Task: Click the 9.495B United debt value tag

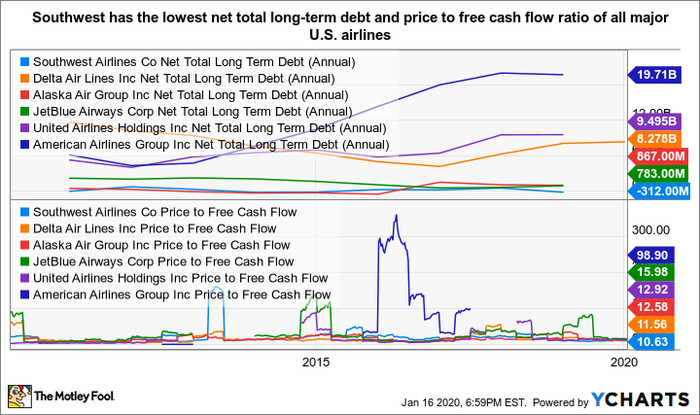Action: coord(654,121)
